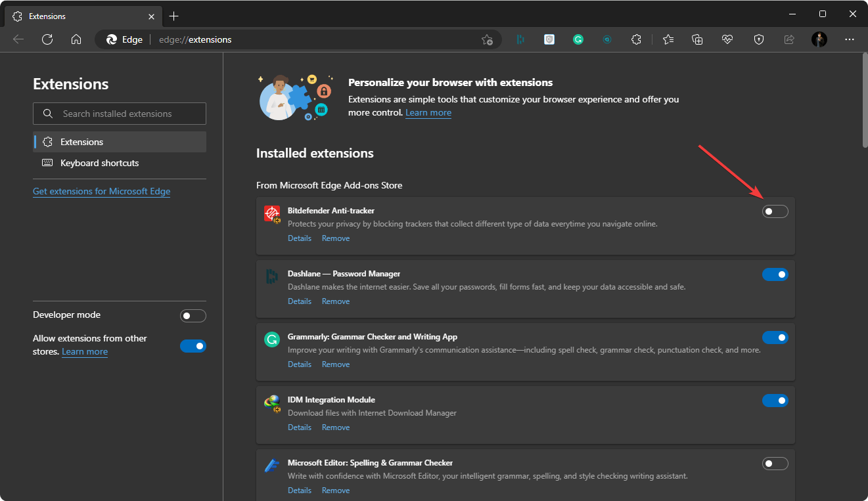Screen dimensions: 868x501
Task: Open Learn more in personalize banner
Action: [428, 112]
